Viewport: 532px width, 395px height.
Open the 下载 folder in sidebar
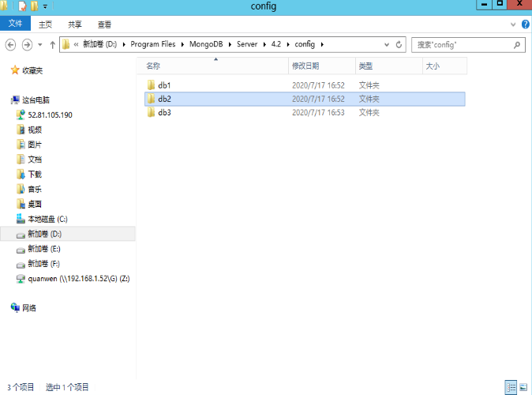point(29,175)
